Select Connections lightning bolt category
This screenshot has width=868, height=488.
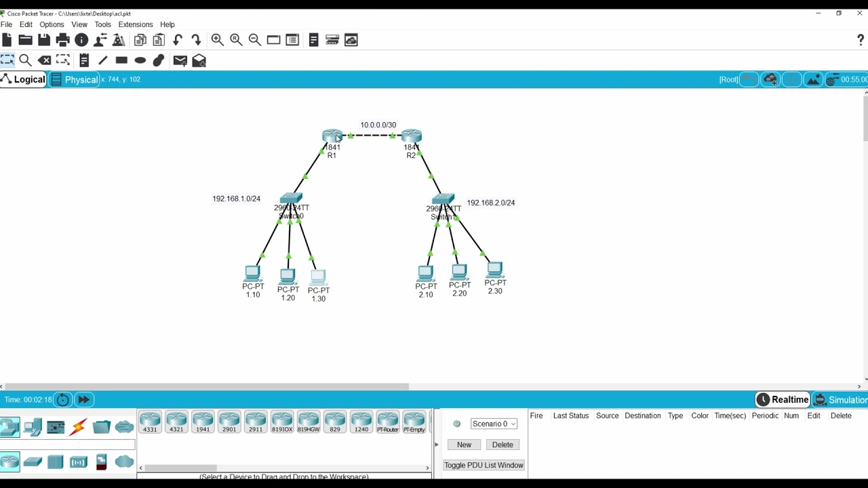coord(78,427)
